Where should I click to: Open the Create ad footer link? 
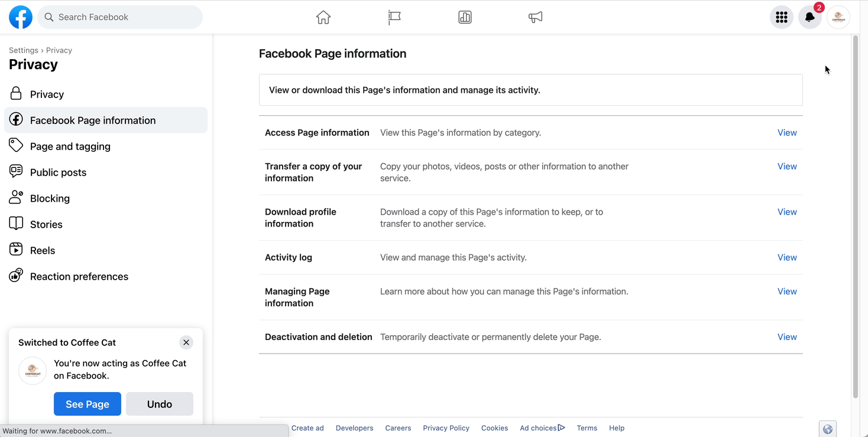307,428
